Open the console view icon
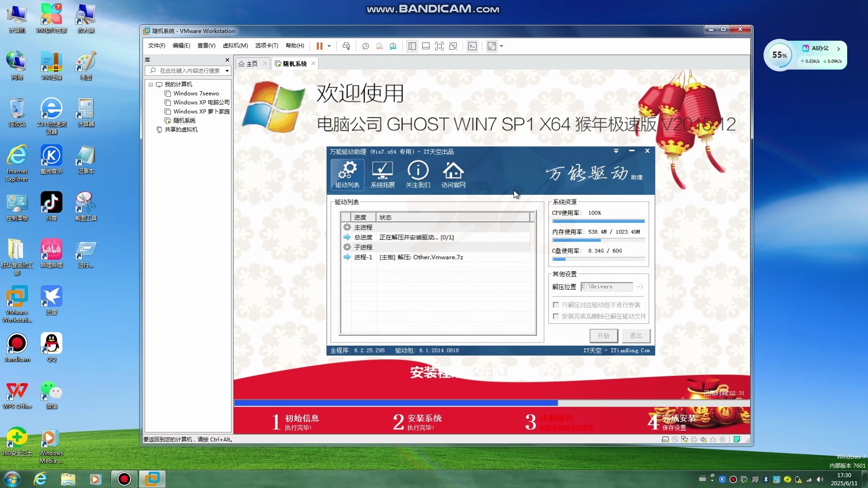The image size is (868, 488). click(x=472, y=46)
